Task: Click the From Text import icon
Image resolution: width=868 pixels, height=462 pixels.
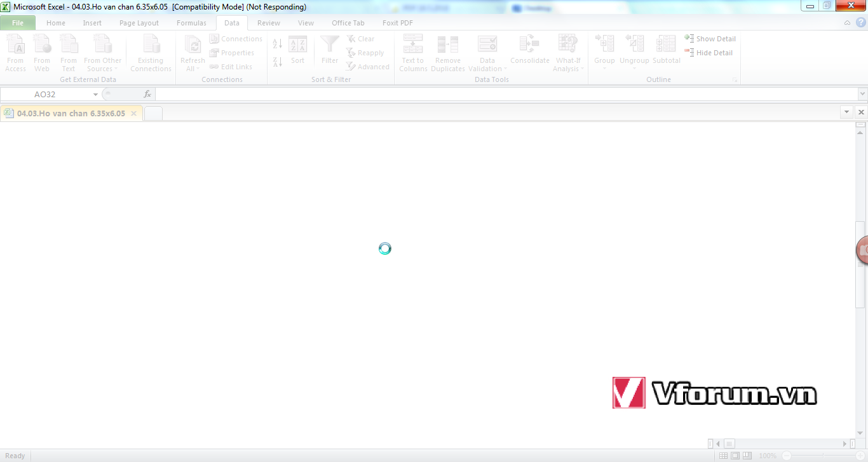Action: coord(69,53)
